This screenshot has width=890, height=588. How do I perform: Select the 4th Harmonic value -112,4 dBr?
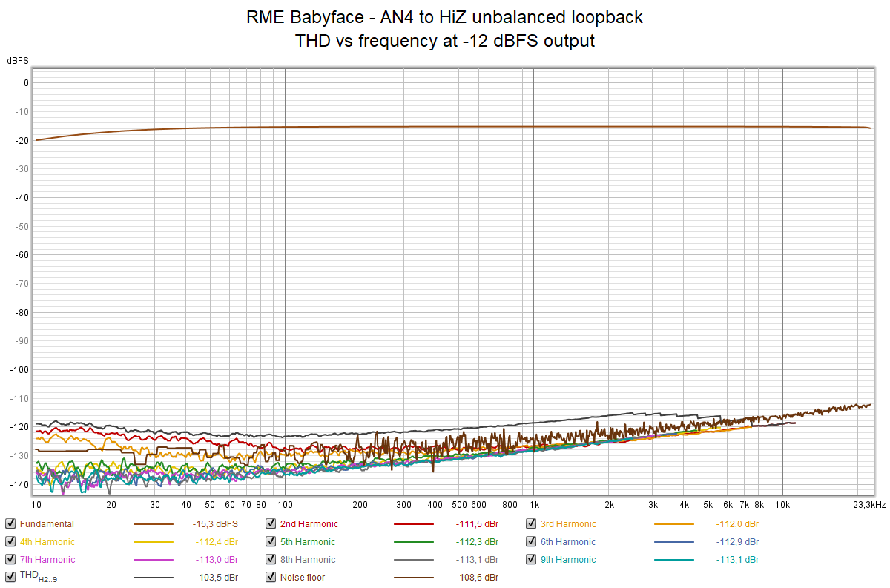pos(217,542)
